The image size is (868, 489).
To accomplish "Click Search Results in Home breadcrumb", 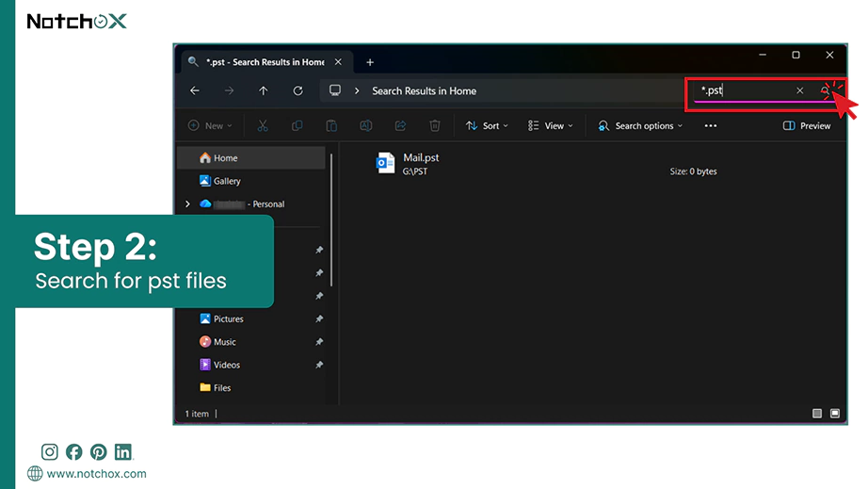I will pos(424,90).
